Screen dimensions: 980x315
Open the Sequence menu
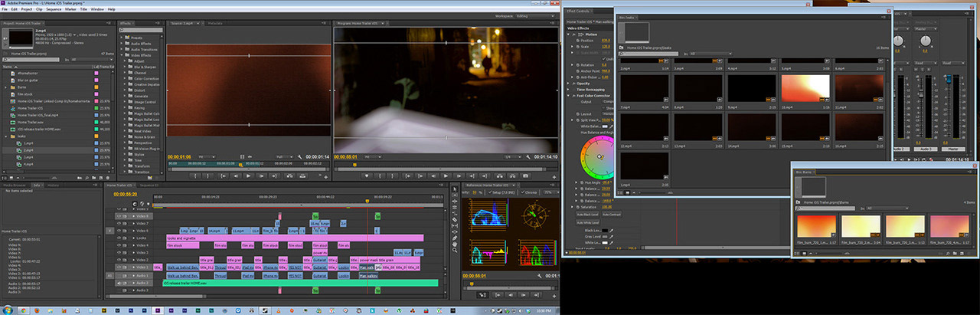(54, 8)
